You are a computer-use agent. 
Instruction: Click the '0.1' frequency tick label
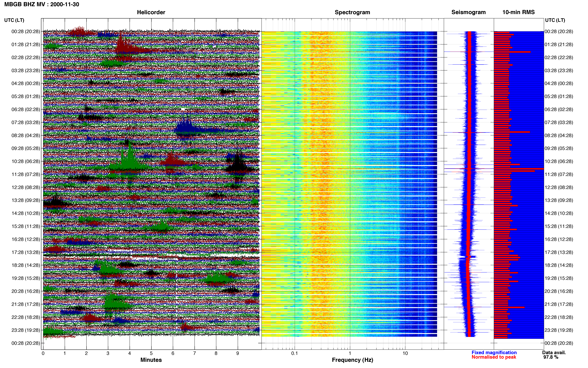295,353
